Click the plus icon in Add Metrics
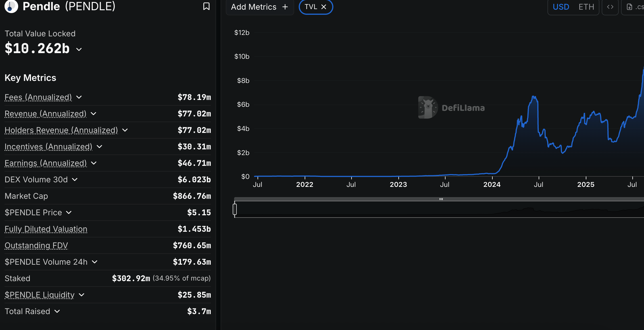Screen dimensions: 644x330 pyautogui.click(x=285, y=7)
